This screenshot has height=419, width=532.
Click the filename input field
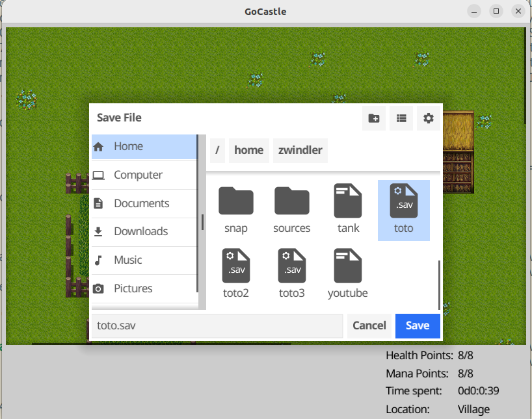(x=217, y=326)
